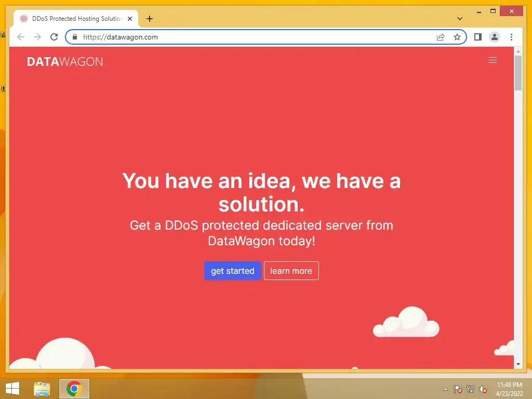Click the learn more button
The height and width of the screenshot is (399, 532).
(291, 271)
